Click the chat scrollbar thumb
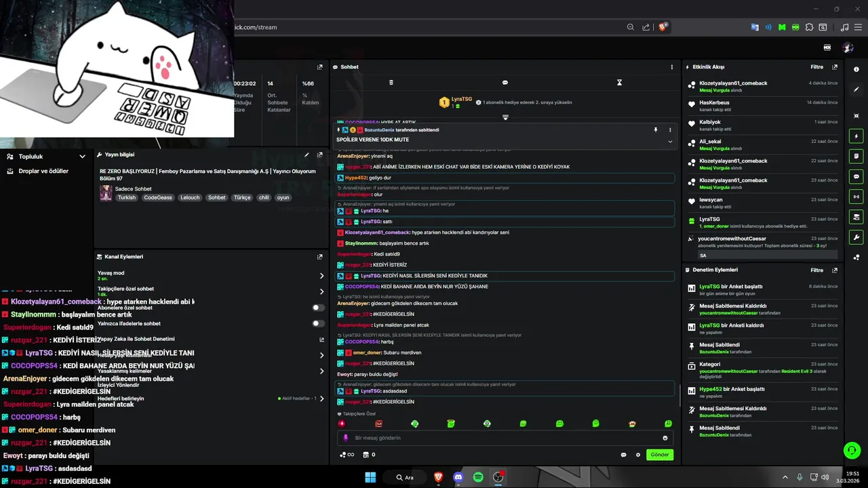The height and width of the screenshot is (488, 868). point(679,396)
